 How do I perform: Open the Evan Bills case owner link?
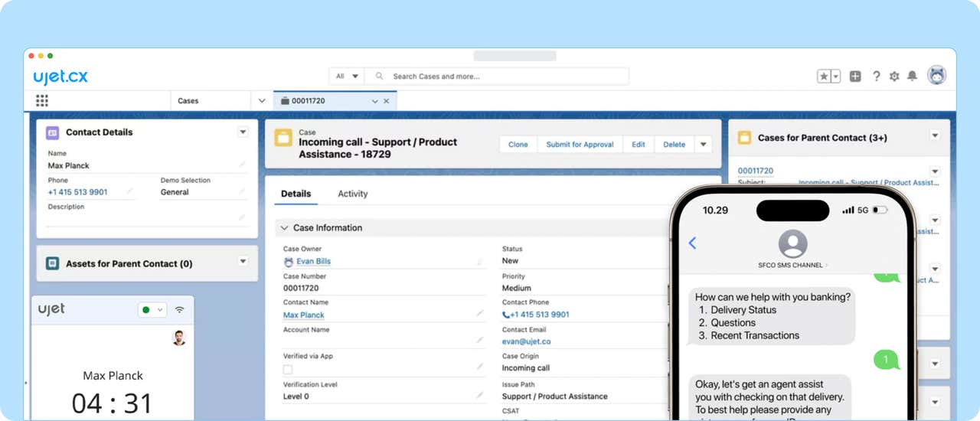coord(314,261)
